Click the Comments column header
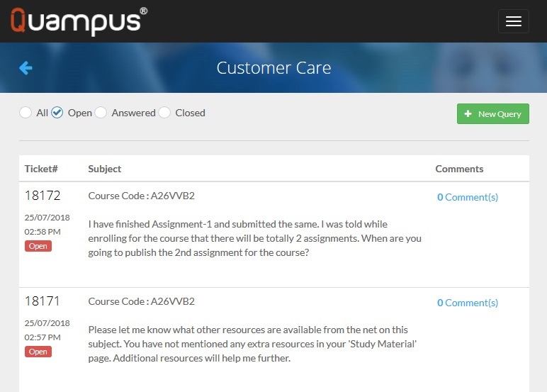Image resolution: width=547 pixels, height=392 pixels. (459, 169)
